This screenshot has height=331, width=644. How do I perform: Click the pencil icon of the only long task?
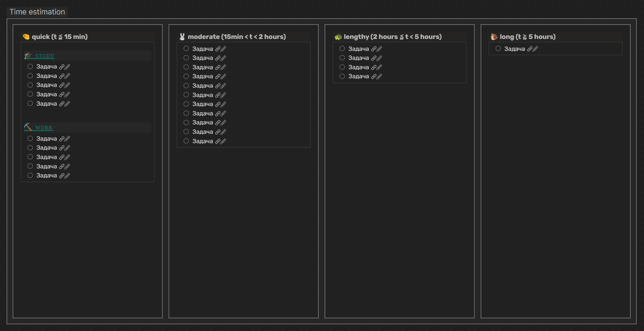coord(535,49)
